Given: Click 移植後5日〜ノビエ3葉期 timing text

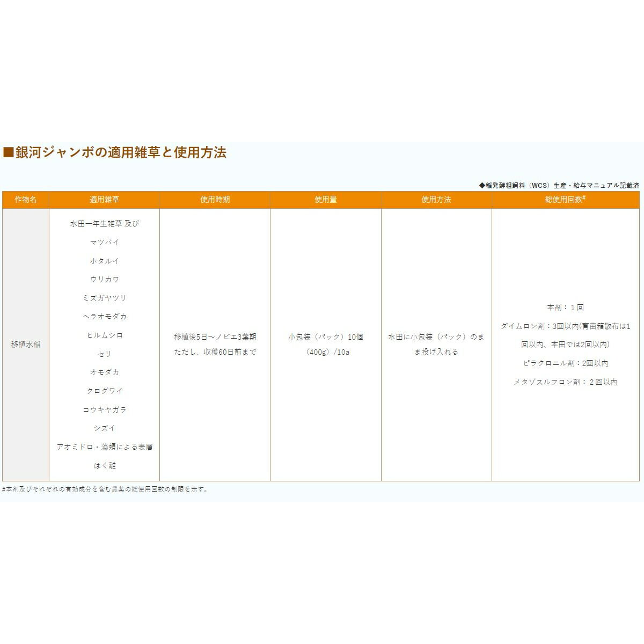Looking at the screenshot, I should 215,336.
